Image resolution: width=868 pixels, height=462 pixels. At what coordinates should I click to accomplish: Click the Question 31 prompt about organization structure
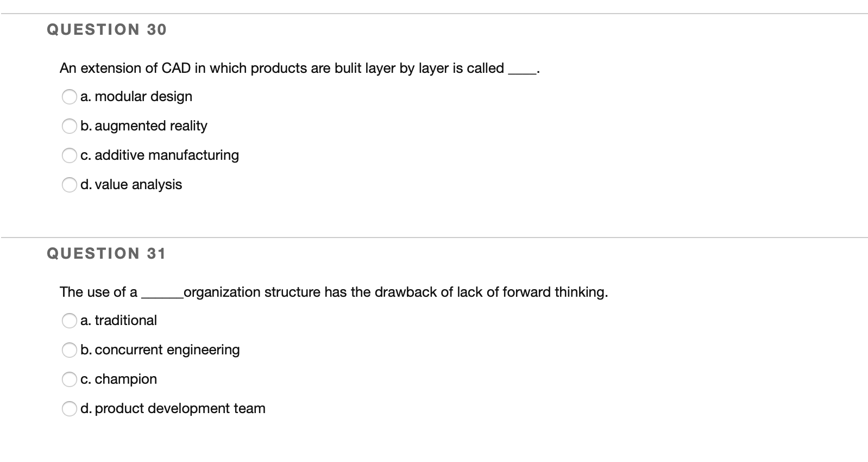pyautogui.click(x=334, y=292)
